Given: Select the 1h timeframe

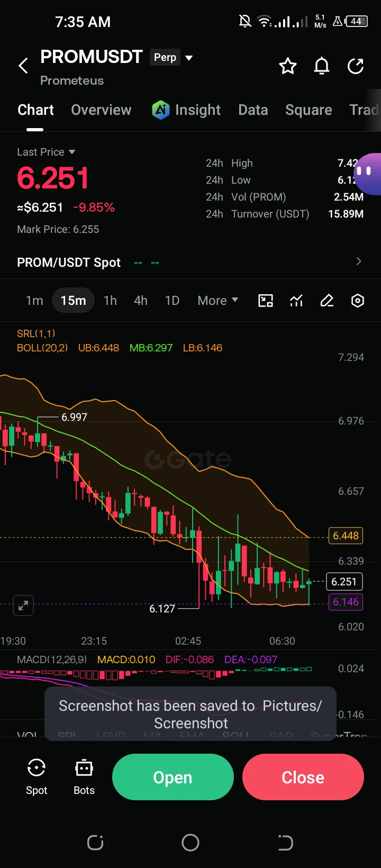Looking at the screenshot, I should click(110, 301).
